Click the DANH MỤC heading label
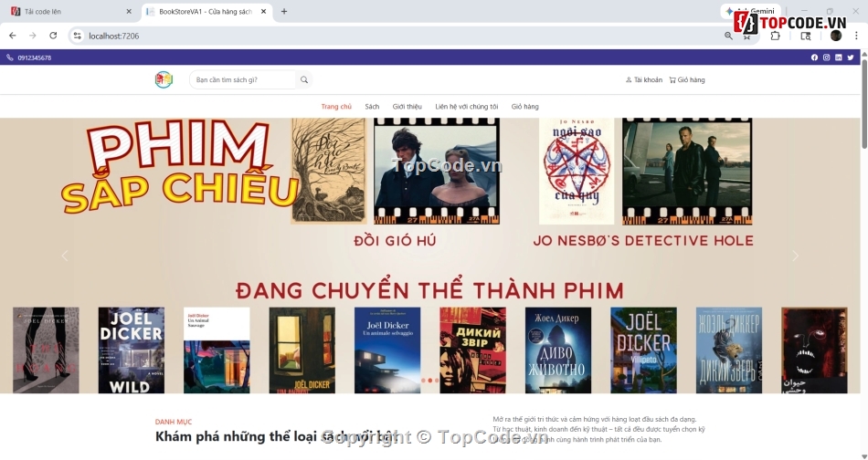Viewport: 868px width, 460px height. coord(174,422)
